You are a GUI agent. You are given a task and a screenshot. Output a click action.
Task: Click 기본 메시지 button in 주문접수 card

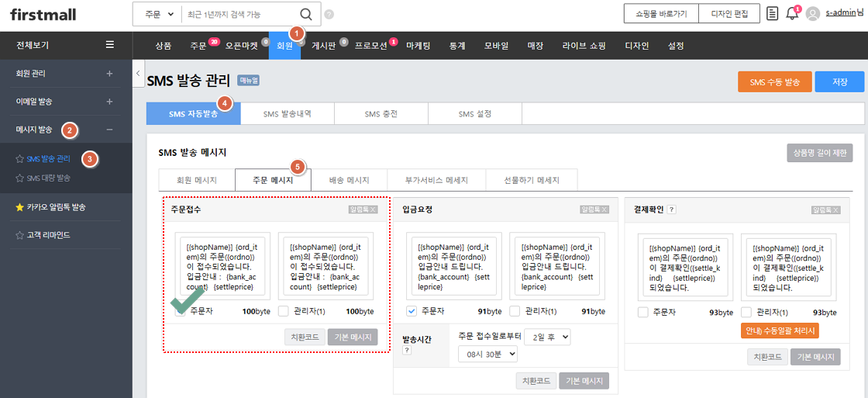(x=353, y=337)
